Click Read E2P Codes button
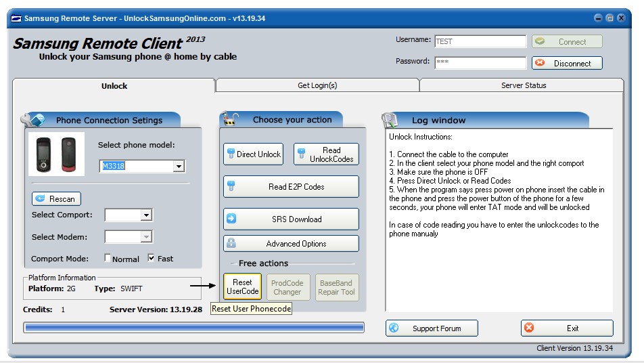 pos(291,187)
